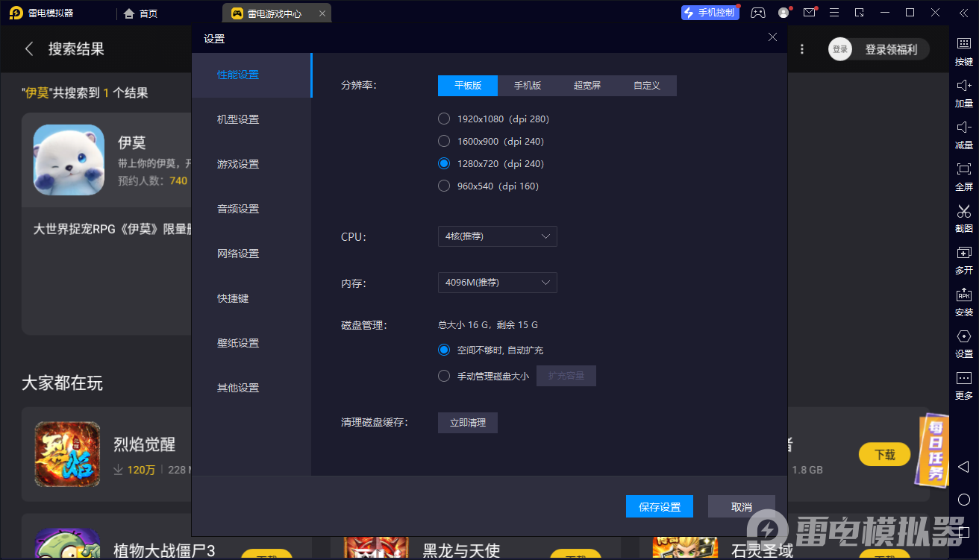Open 游戏设置 settings section
979x560 pixels.
pyautogui.click(x=251, y=164)
